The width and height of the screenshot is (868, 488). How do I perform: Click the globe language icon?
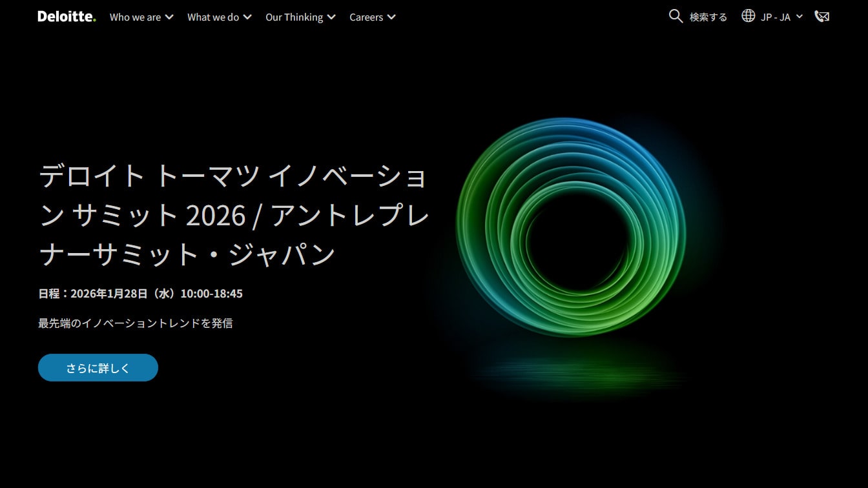tap(748, 16)
